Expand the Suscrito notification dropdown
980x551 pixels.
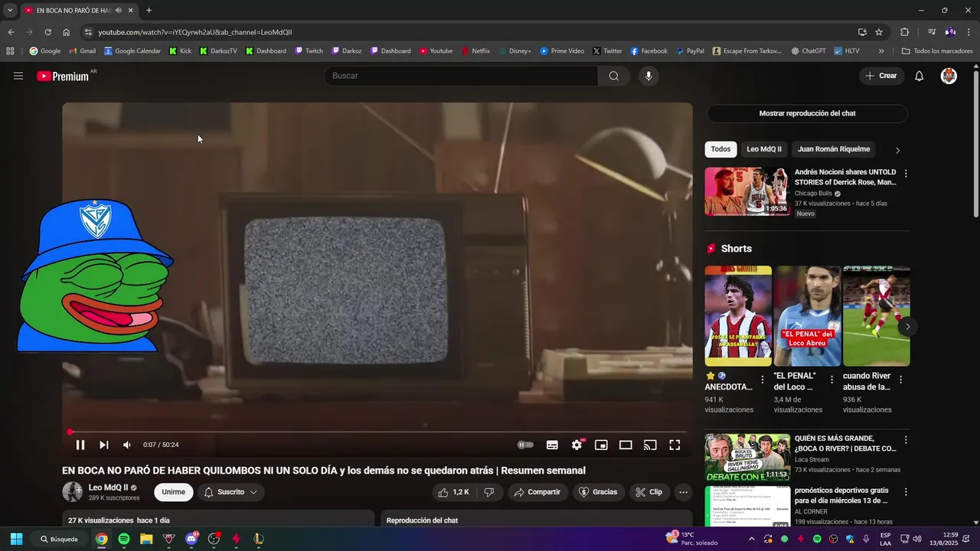[x=230, y=492]
